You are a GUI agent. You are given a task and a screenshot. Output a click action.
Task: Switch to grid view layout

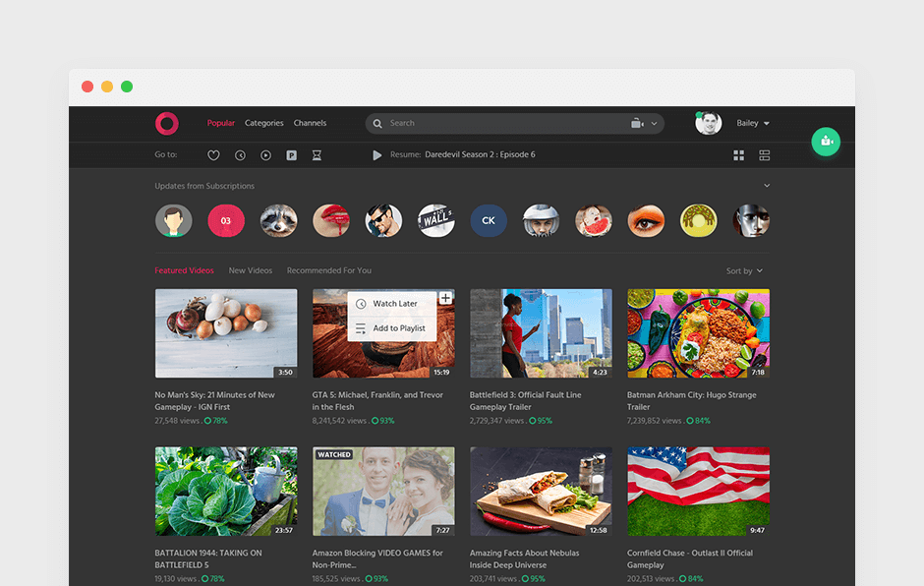click(x=738, y=155)
